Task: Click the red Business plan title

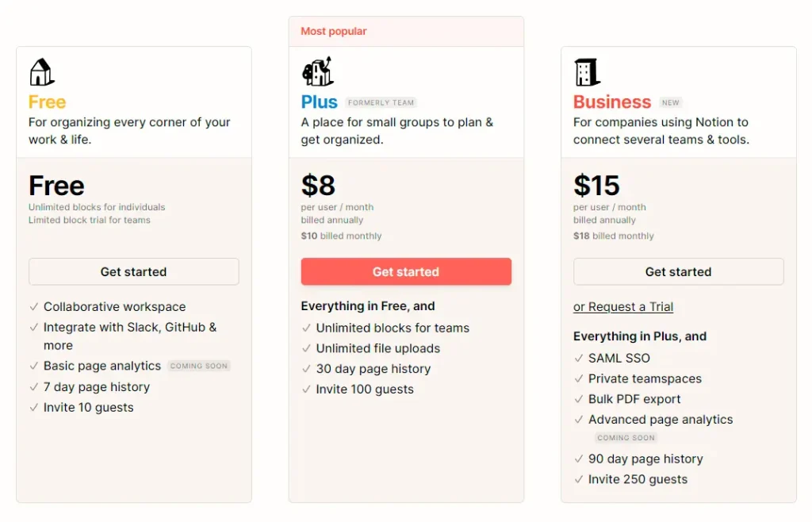Action: coord(611,102)
